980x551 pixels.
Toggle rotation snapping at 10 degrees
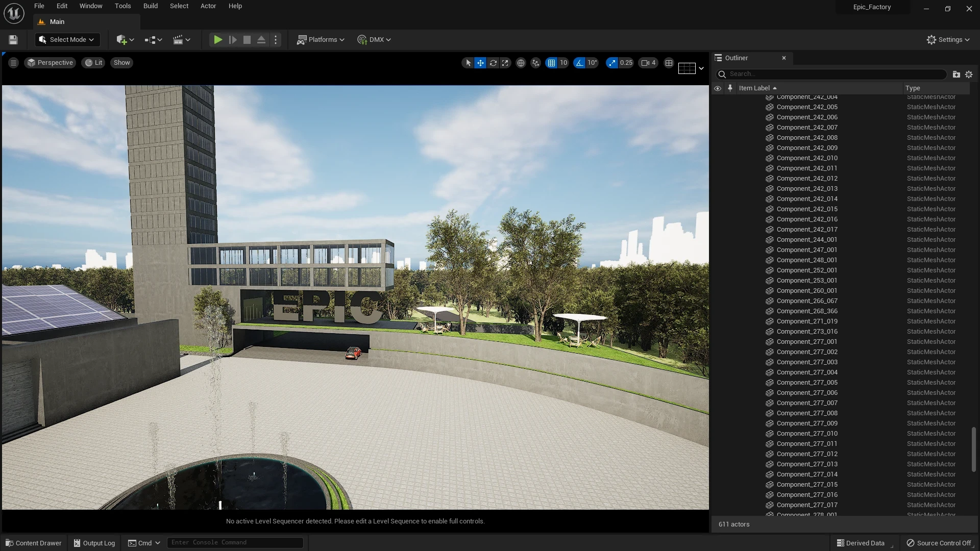point(579,63)
